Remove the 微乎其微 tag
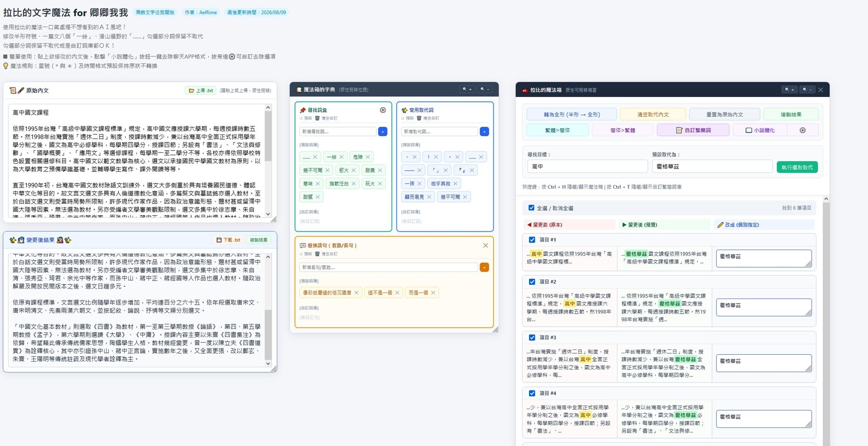Screen dimensions: 868x446 point(455,183)
